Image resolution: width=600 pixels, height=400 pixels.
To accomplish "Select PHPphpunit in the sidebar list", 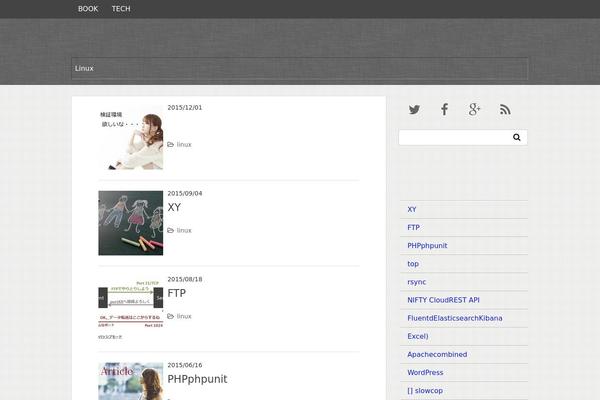I will tap(427, 246).
